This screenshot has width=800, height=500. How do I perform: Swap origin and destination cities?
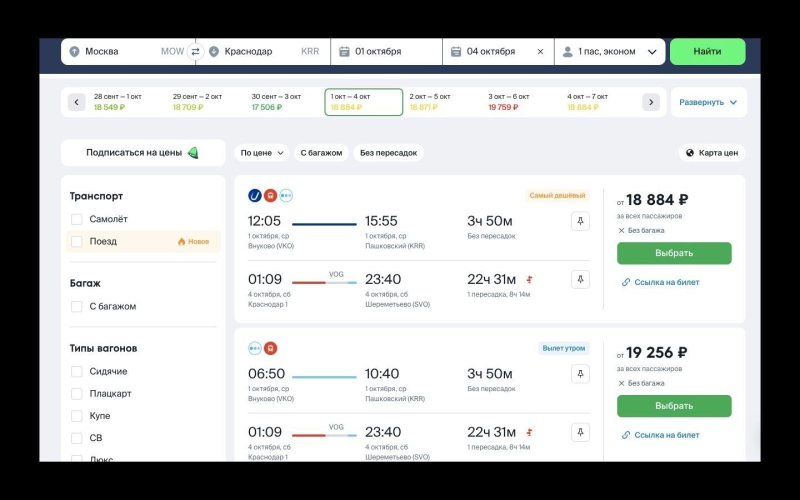point(196,51)
